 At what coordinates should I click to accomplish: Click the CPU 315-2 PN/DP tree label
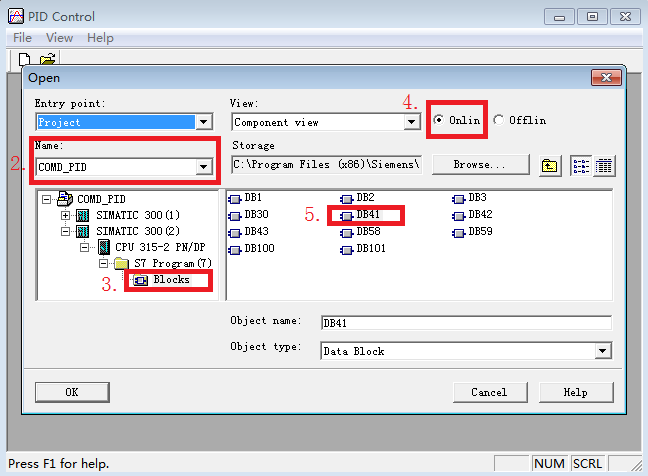[x=160, y=247]
